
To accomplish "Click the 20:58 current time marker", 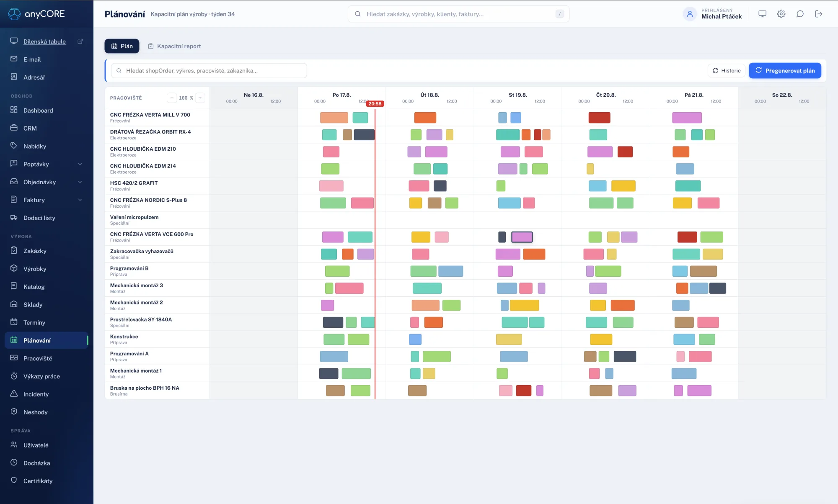I will [375, 104].
